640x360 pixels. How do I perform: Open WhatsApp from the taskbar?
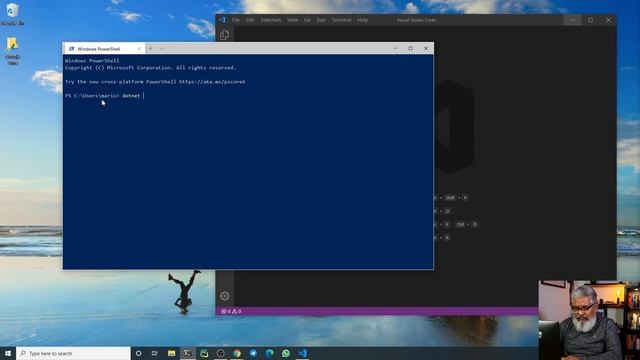click(x=286, y=353)
